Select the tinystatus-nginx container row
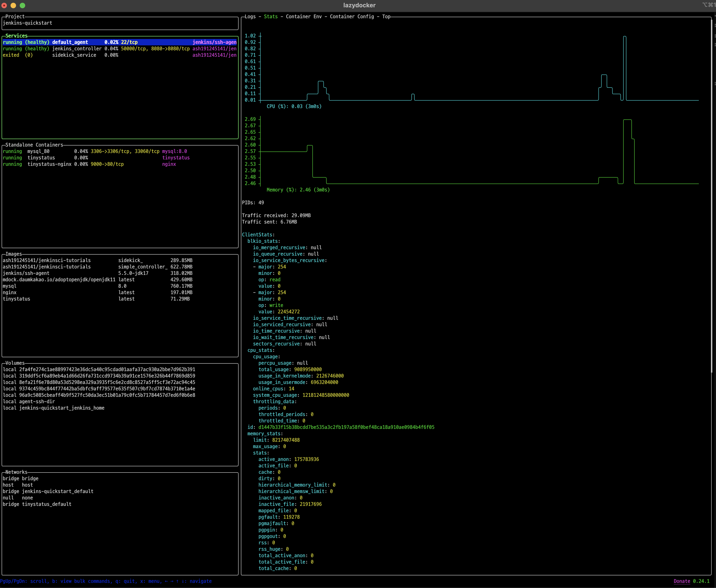This screenshot has height=588, width=716. [x=50, y=164]
